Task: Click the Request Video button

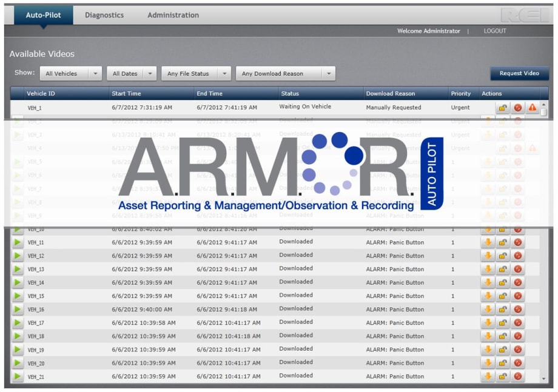Action: (x=519, y=73)
